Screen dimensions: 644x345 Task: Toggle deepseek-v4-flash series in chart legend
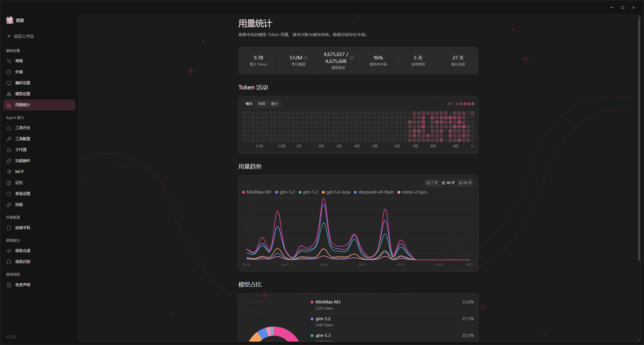point(374,192)
